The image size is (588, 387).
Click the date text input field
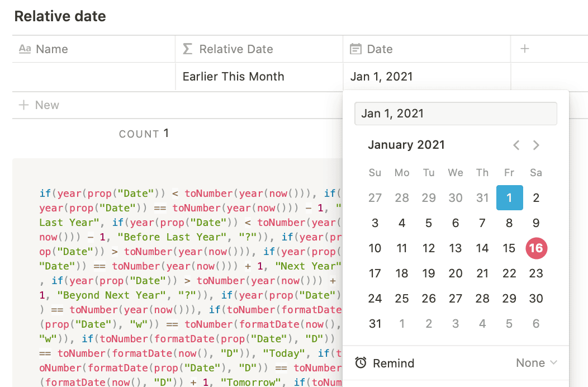456,114
